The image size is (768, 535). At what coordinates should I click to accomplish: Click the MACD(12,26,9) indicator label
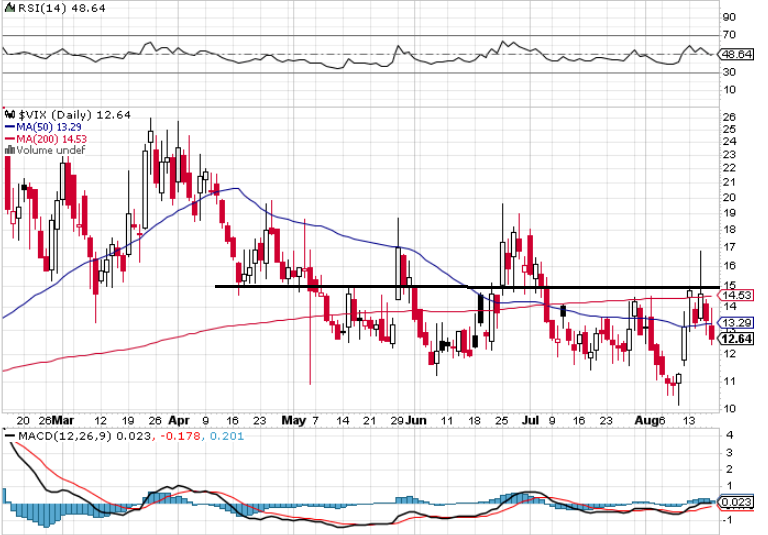click(59, 436)
